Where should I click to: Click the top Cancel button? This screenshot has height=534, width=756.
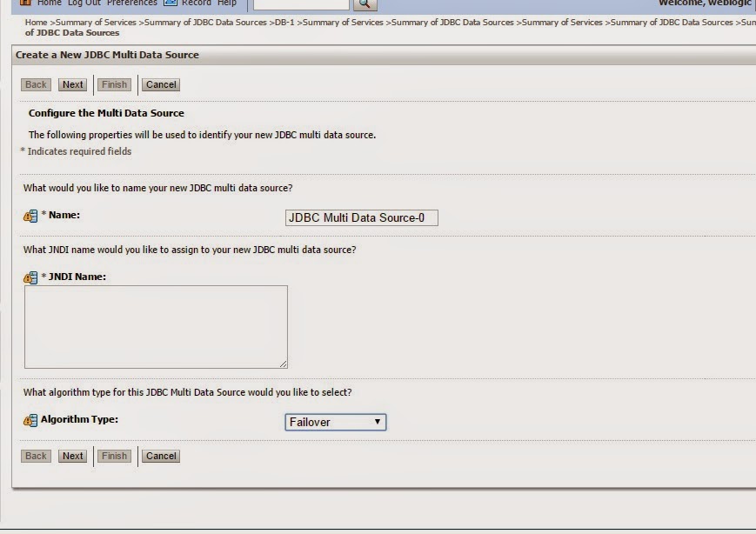160,84
